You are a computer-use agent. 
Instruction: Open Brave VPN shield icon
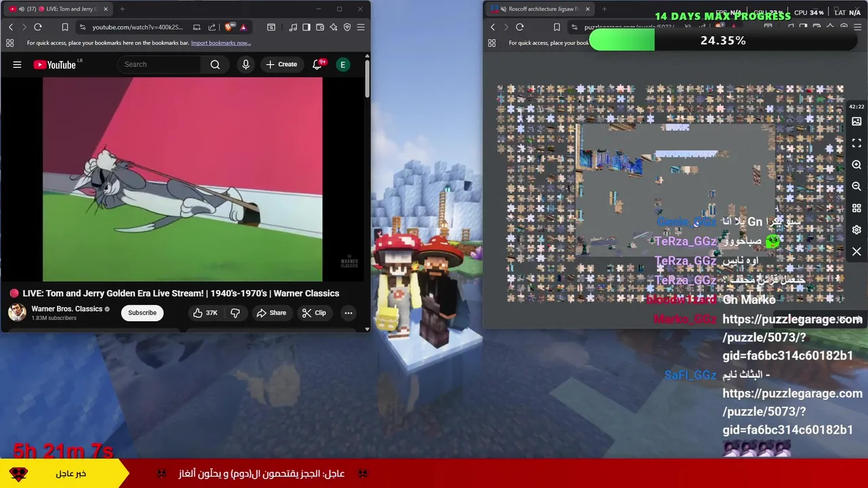click(347, 27)
